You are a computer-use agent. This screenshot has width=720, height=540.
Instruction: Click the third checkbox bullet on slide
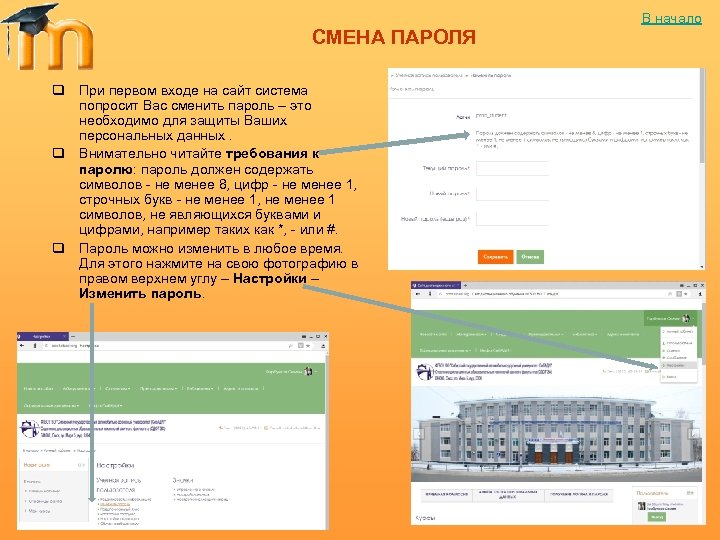58,248
